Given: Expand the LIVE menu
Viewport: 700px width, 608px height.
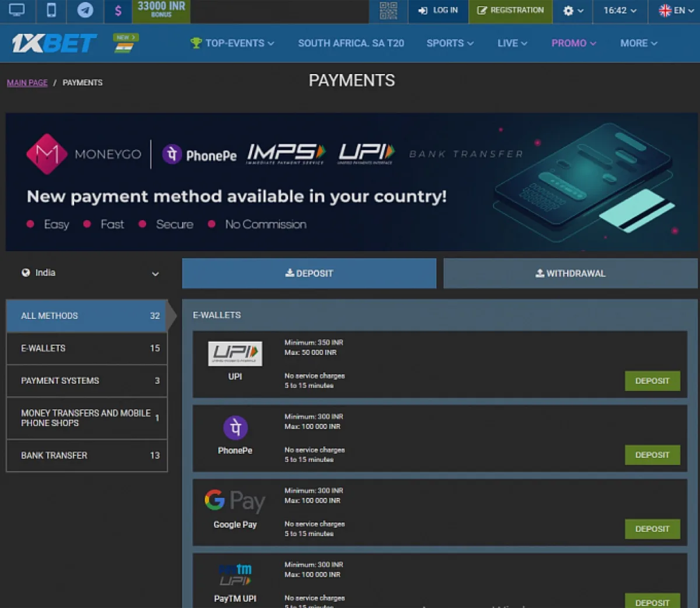Looking at the screenshot, I should coord(512,43).
